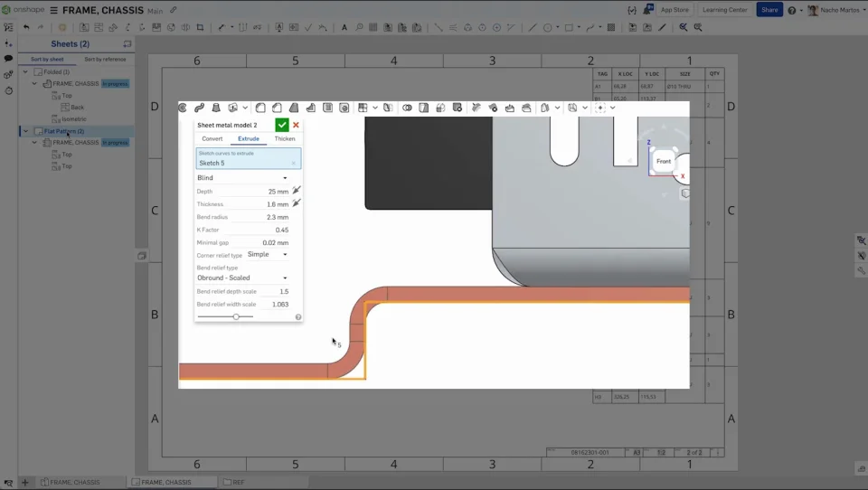Viewport: 868px width, 490px height.
Task: Open the comments panel icon in the left sidebar
Action: pyautogui.click(x=8, y=58)
